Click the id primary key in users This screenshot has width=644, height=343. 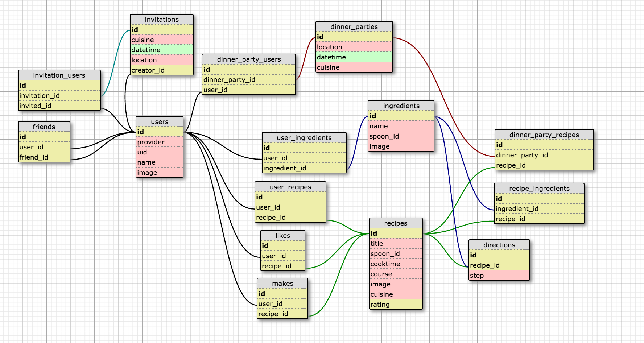click(x=160, y=132)
